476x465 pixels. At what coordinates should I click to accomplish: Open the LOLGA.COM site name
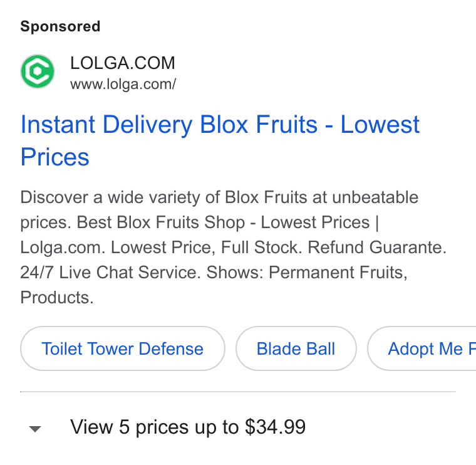123,63
